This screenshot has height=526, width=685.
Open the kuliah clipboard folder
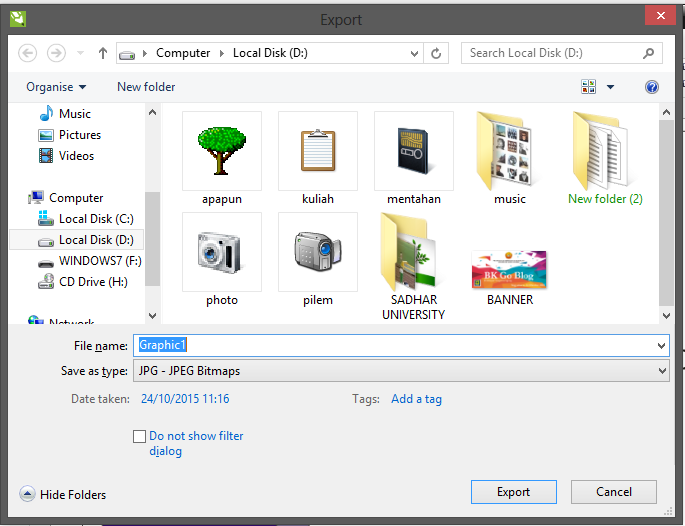pyautogui.click(x=317, y=150)
